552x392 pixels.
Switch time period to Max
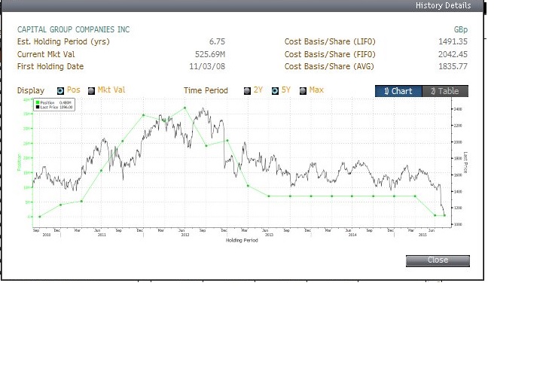pyautogui.click(x=303, y=90)
